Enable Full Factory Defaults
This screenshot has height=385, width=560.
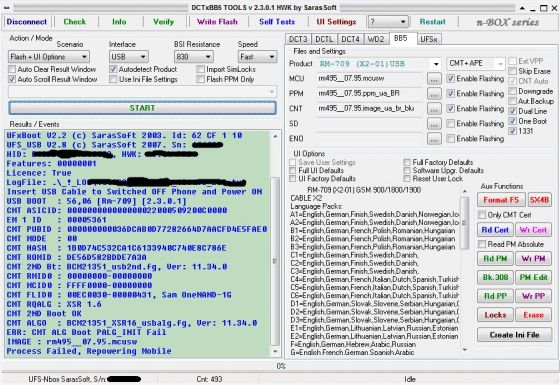[407, 162]
